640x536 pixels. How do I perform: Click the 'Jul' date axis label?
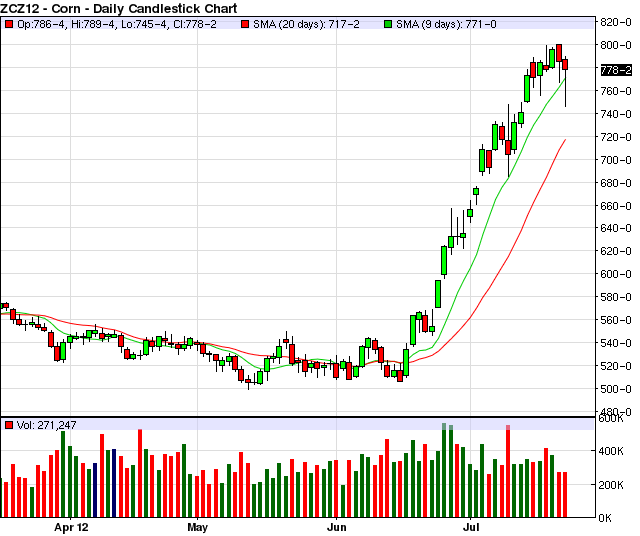point(471,527)
